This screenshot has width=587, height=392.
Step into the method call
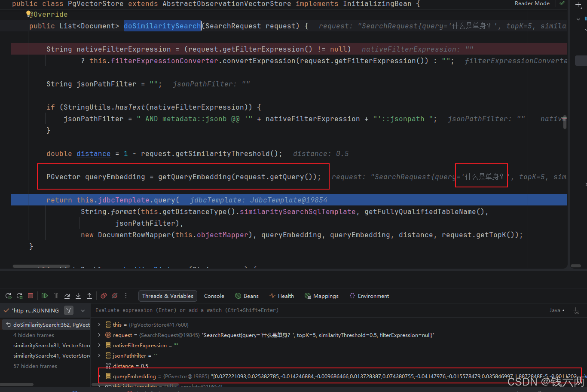(78, 296)
